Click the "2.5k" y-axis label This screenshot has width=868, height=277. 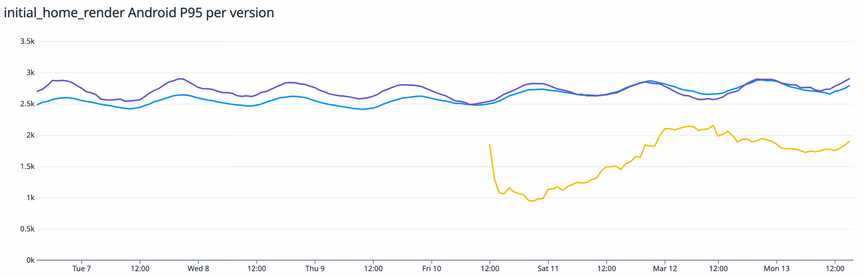click(27, 104)
